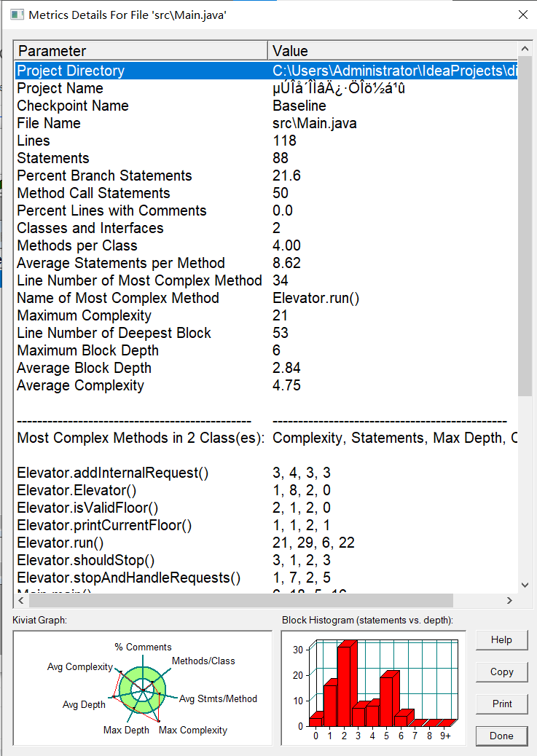Click the histogram bar at depth 5

click(388, 699)
